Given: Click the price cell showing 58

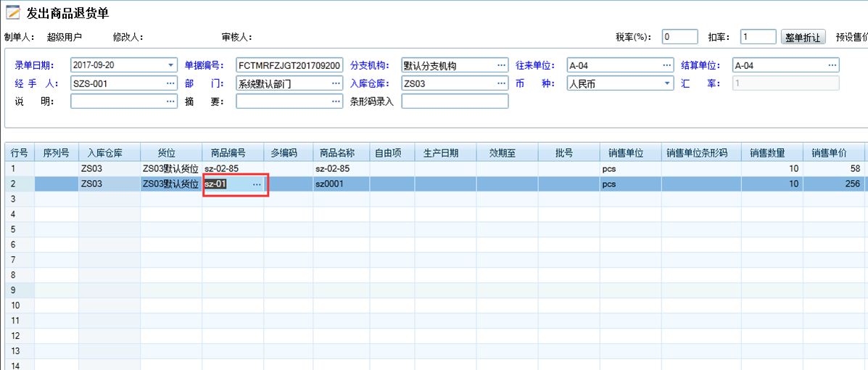Looking at the screenshot, I should (834, 169).
